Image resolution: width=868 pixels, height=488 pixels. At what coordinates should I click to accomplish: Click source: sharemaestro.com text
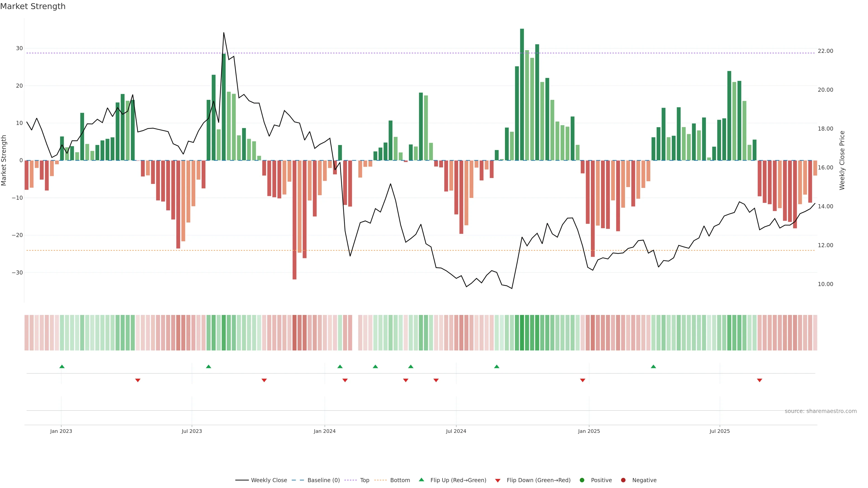point(821,411)
